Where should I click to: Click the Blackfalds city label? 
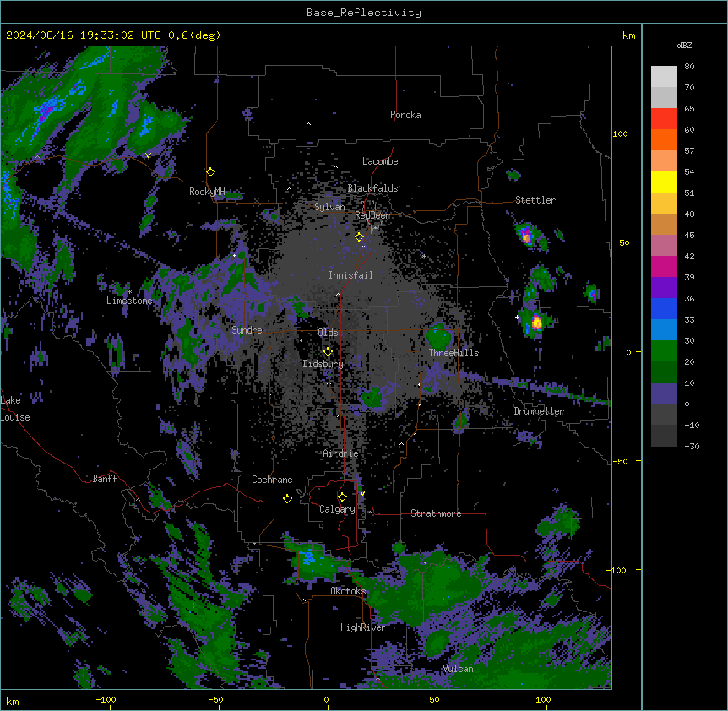372,188
